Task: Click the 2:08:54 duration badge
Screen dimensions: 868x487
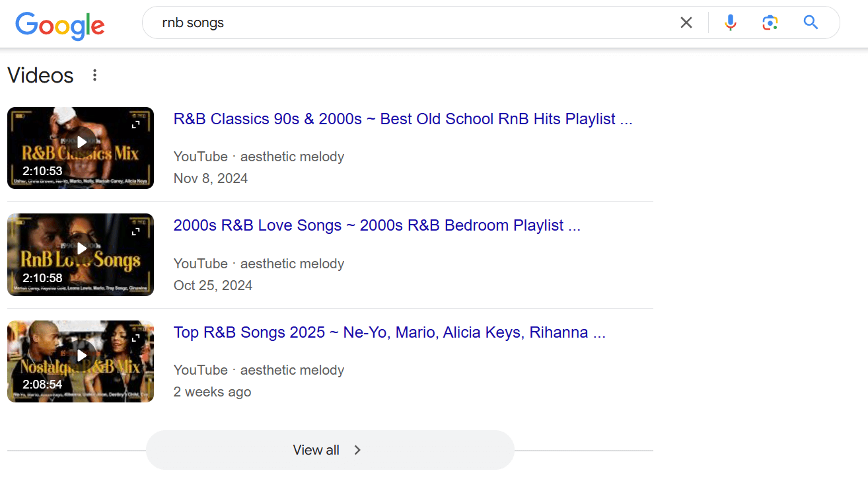Action: click(x=42, y=385)
